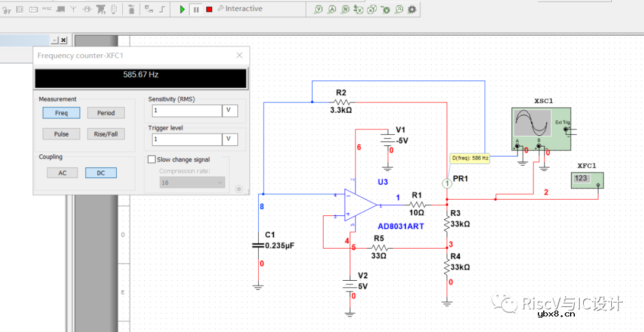
Task: Open the Trigger level unit V dropdown
Action: pyautogui.click(x=230, y=139)
